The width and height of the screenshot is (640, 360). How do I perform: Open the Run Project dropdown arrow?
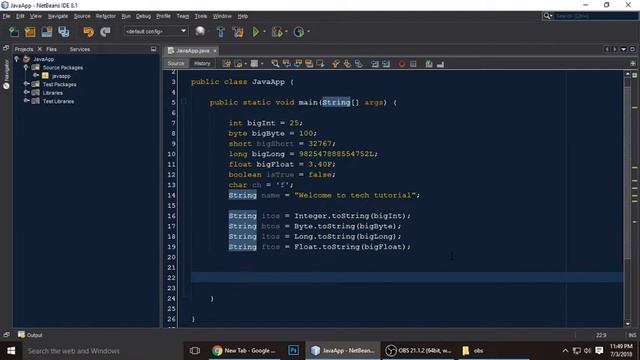tap(264, 32)
